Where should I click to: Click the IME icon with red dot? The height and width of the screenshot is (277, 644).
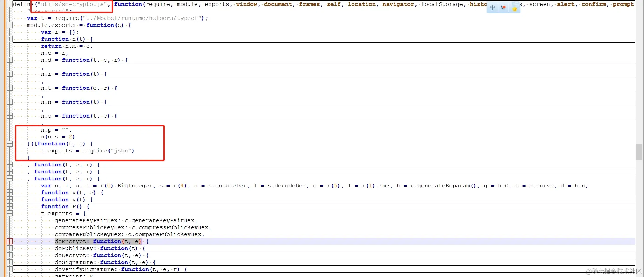point(503,8)
